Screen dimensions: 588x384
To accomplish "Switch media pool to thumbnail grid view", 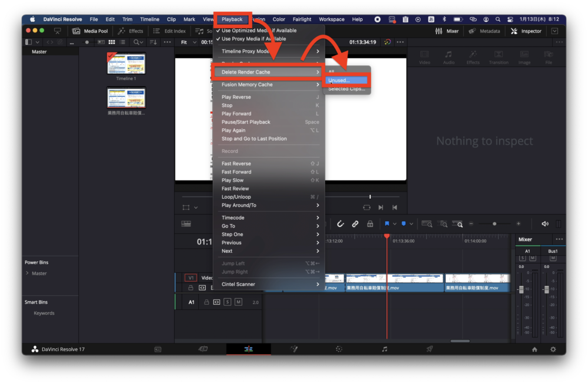I will coord(112,42).
